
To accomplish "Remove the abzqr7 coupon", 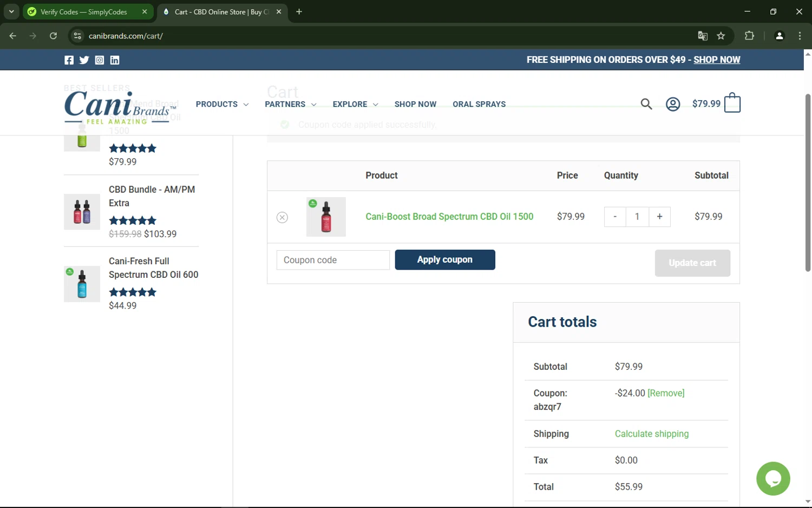I will click(x=666, y=393).
